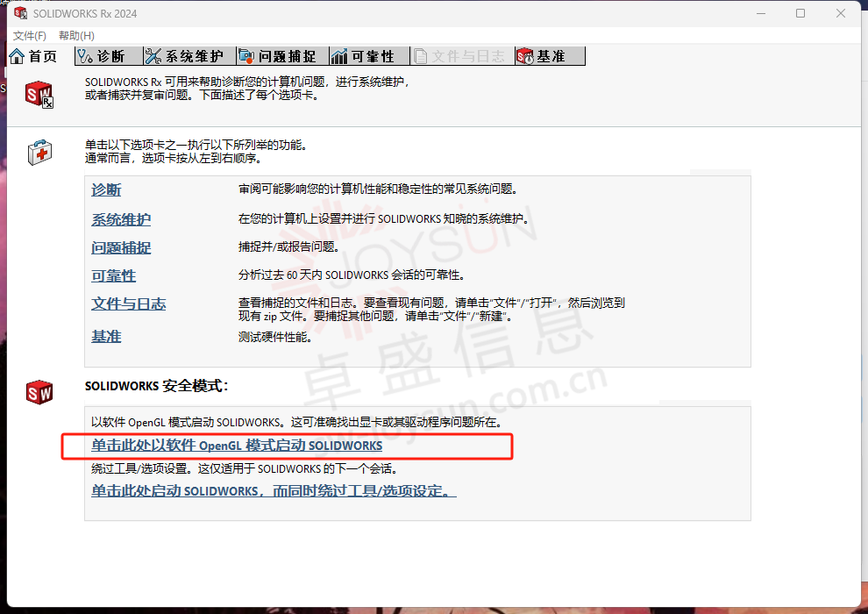The image size is (868, 614).
Task: Launch SOLIDWORKS in software OpenGL mode link
Action: (237, 446)
